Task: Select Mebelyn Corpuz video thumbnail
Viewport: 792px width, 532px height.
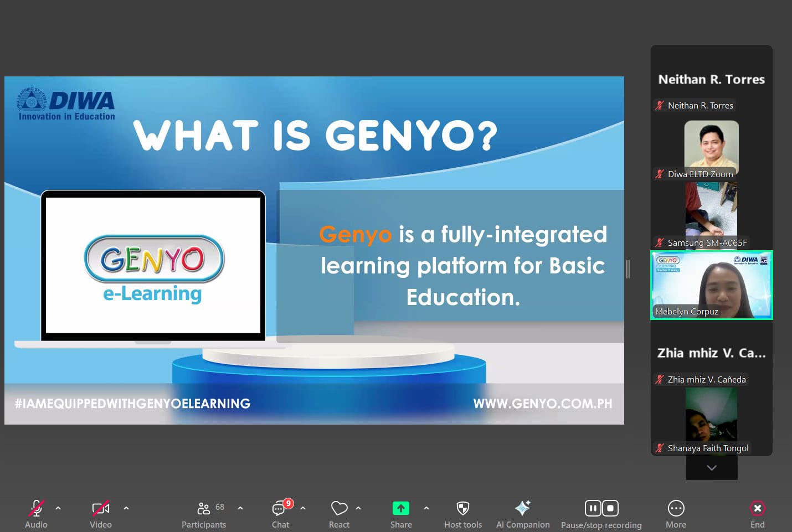Action: click(x=712, y=285)
